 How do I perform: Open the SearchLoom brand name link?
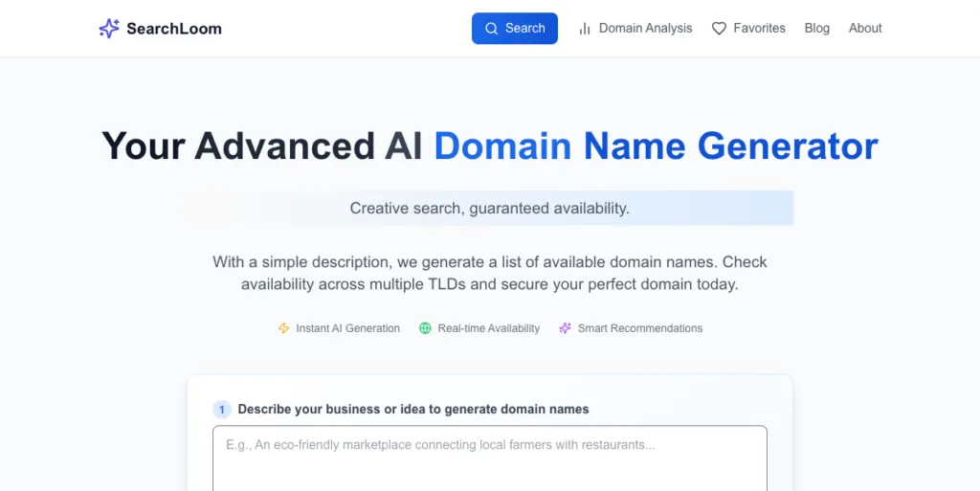pos(174,29)
